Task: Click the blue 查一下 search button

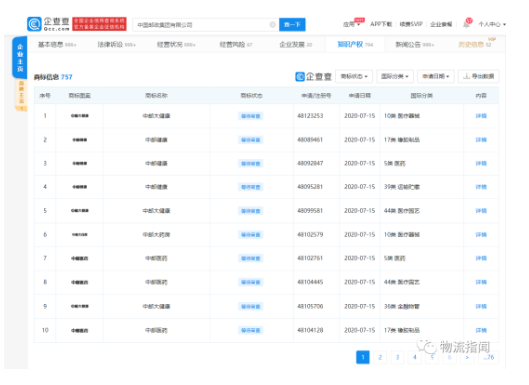Action: pos(292,25)
